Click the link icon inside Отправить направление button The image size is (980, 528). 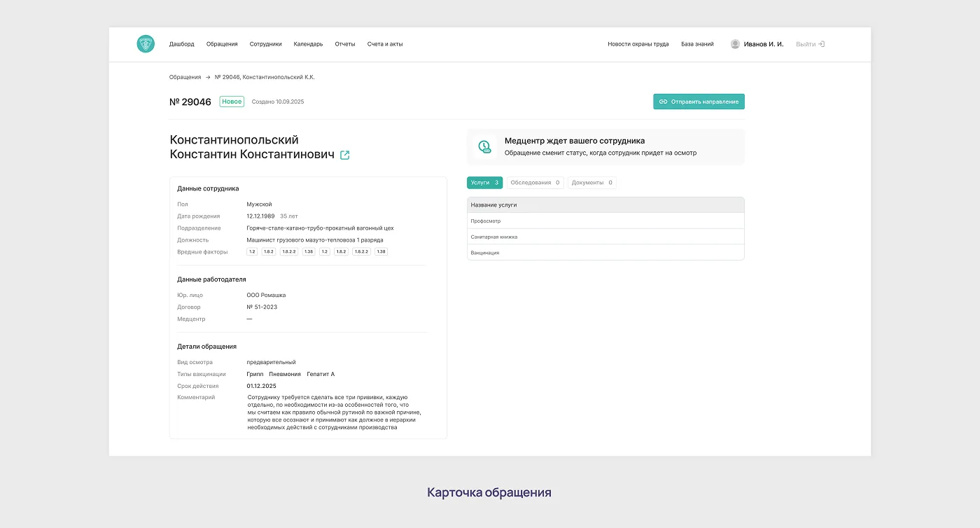(x=663, y=101)
